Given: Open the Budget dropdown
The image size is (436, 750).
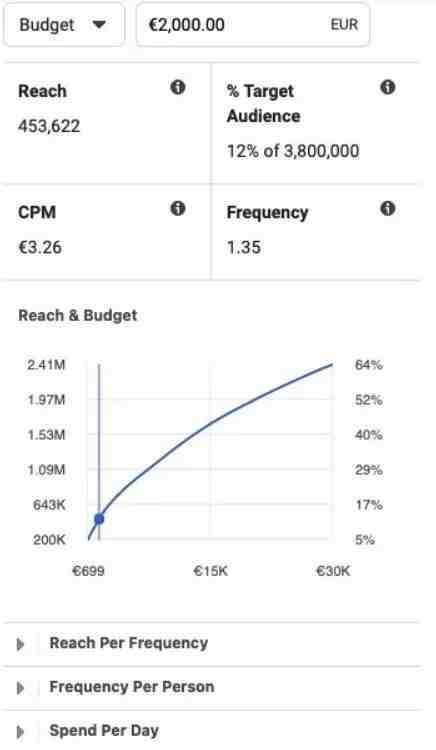Looking at the screenshot, I should (64, 25).
